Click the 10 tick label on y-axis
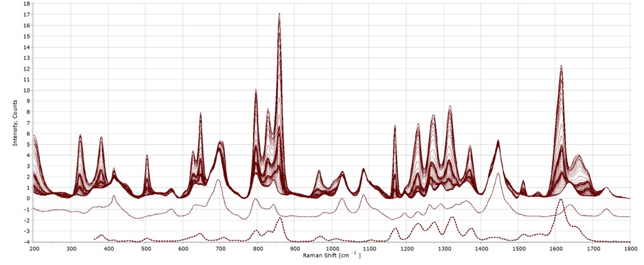The height and width of the screenshot is (265, 644). pos(26,90)
